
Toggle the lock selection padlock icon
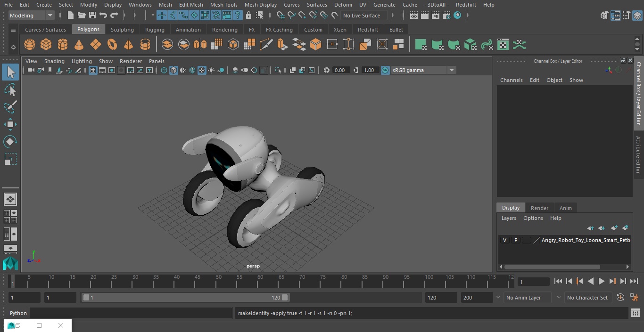(x=248, y=16)
